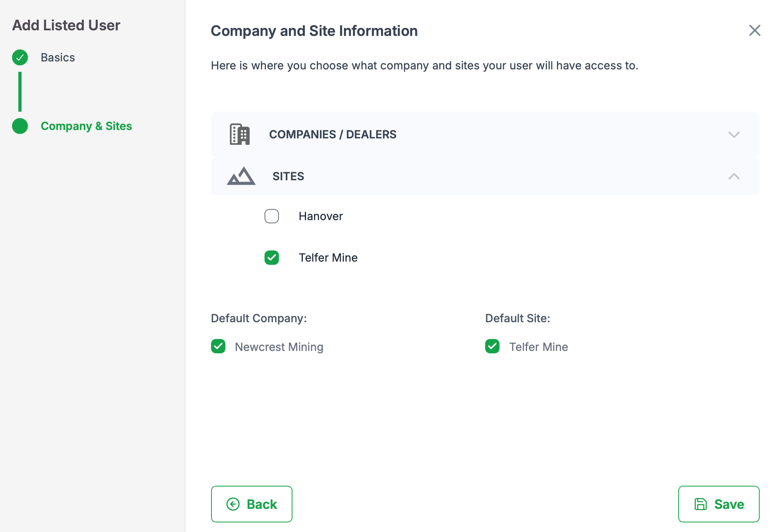
Task: Click the mountain icon next to Sites
Action: [241, 176]
